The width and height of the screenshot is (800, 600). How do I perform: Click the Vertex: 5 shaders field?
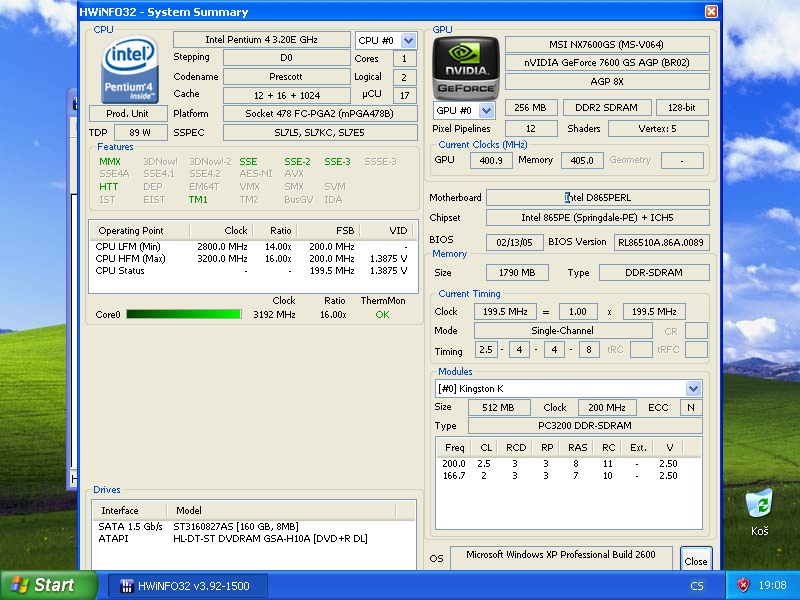[x=658, y=129]
